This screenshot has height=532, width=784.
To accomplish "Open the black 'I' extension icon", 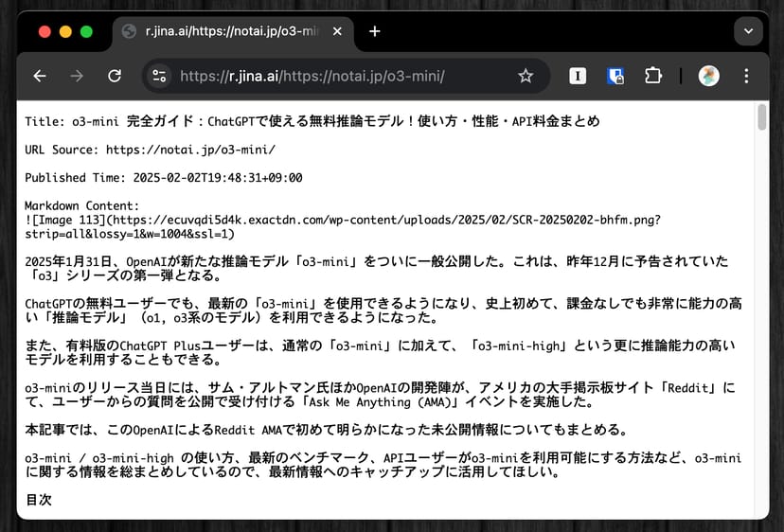I will pos(578,76).
